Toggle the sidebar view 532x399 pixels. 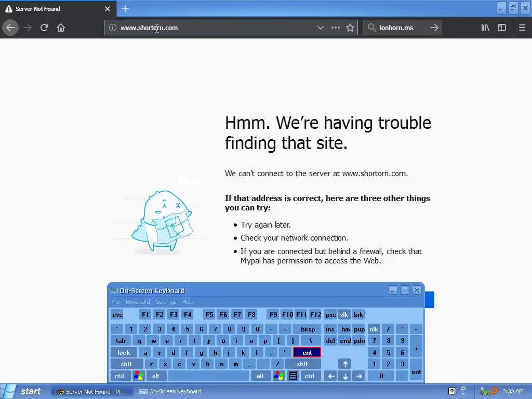click(x=502, y=28)
